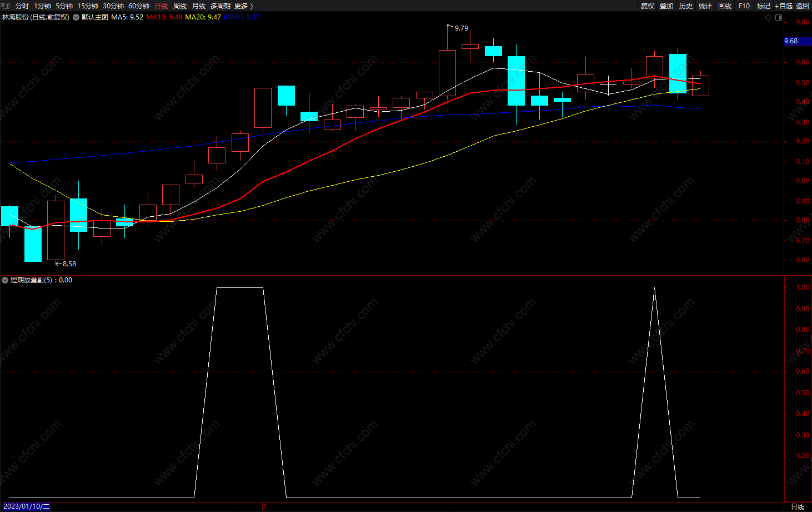Open the 多周期 multi-period view
Image resolution: width=812 pixels, height=512 pixels.
coord(220,6)
